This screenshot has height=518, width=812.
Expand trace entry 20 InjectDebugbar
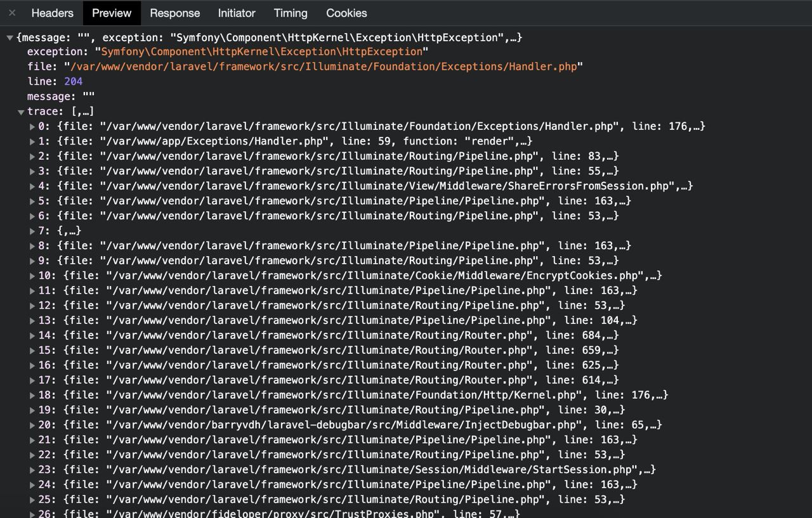(32, 425)
